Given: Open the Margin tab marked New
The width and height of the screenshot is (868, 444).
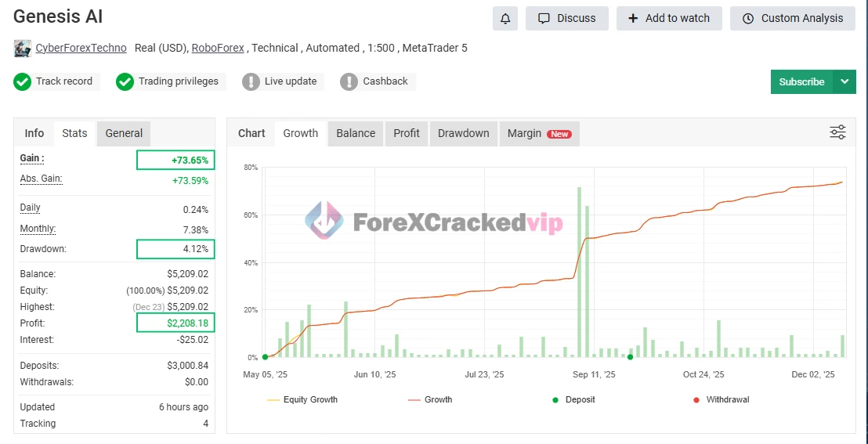Looking at the screenshot, I should (x=540, y=133).
